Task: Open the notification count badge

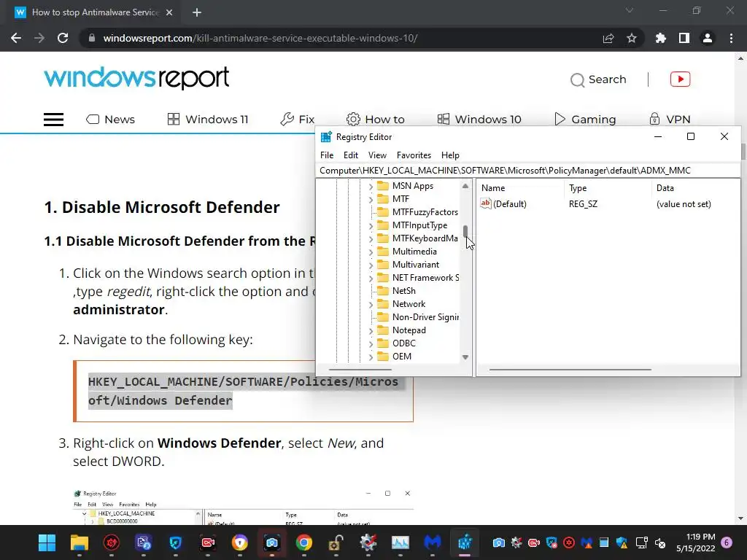Action: [x=727, y=542]
